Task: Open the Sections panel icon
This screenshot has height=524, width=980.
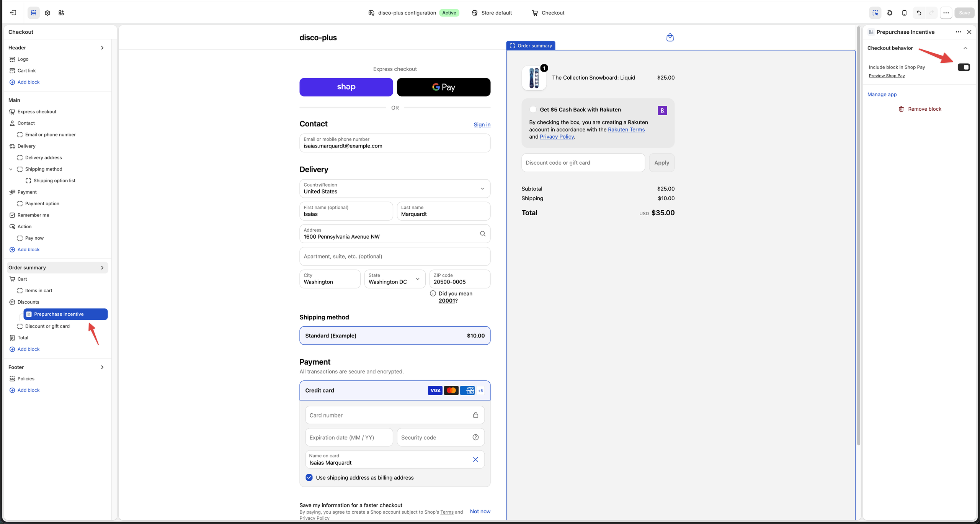Action: (x=34, y=13)
